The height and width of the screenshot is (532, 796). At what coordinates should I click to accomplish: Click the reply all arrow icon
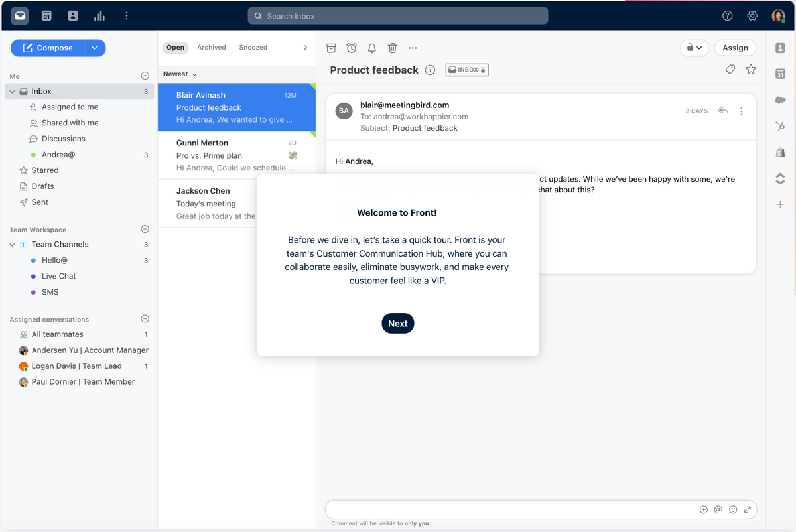pyautogui.click(x=723, y=111)
